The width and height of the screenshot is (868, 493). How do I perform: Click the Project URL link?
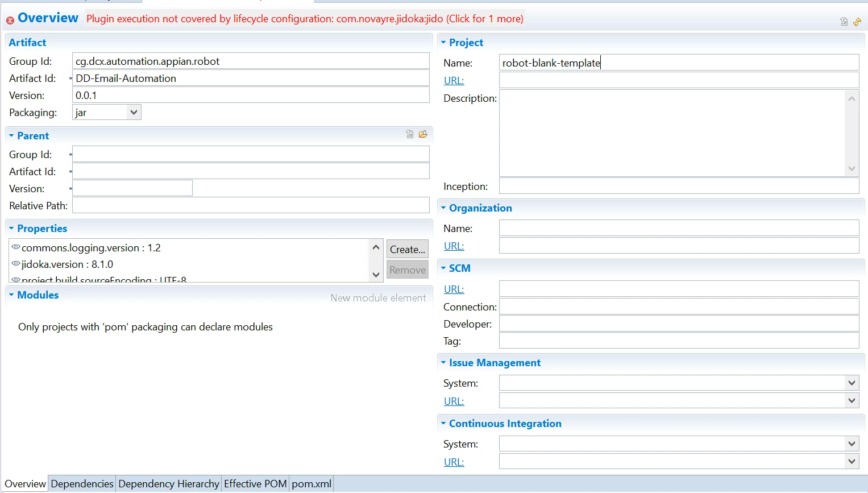click(454, 81)
